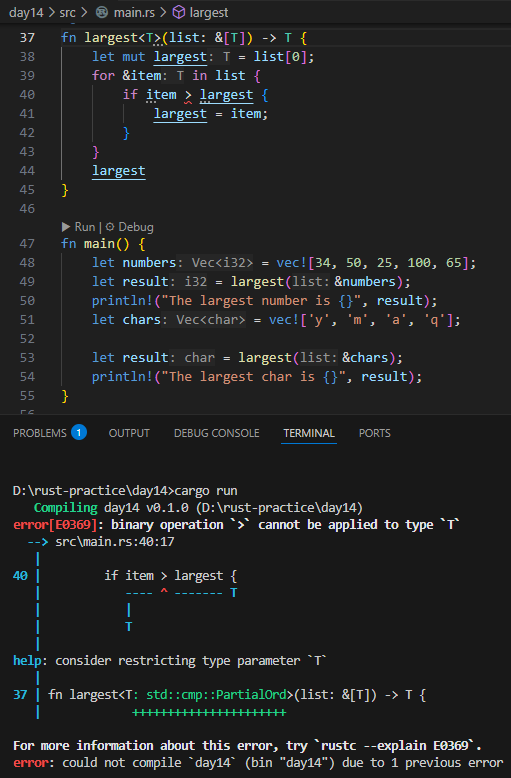
Task: Click line number 53 in the gutter
Action: tap(27, 358)
